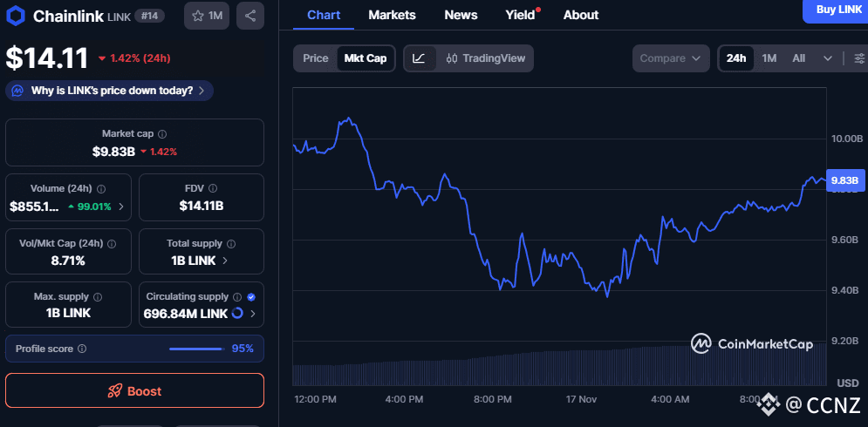The image size is (868, 427).
Task: Click the Buy LINK button
Action: coord(838,10)
